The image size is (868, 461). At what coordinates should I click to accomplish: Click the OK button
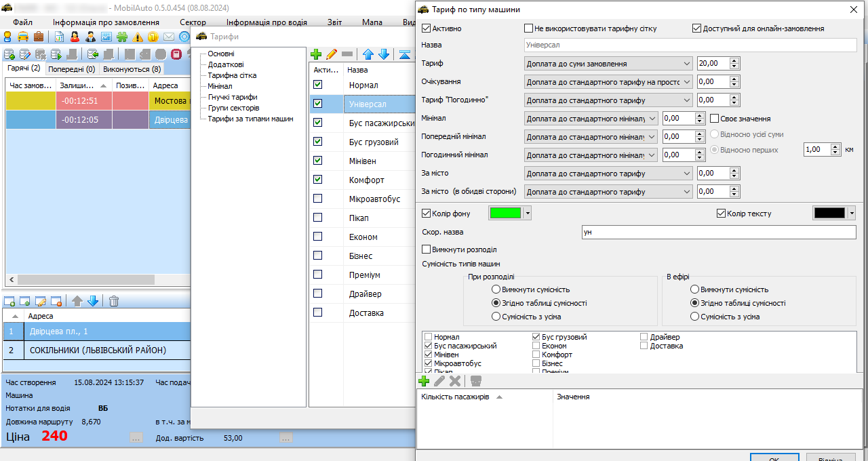[x=774, y=458]
